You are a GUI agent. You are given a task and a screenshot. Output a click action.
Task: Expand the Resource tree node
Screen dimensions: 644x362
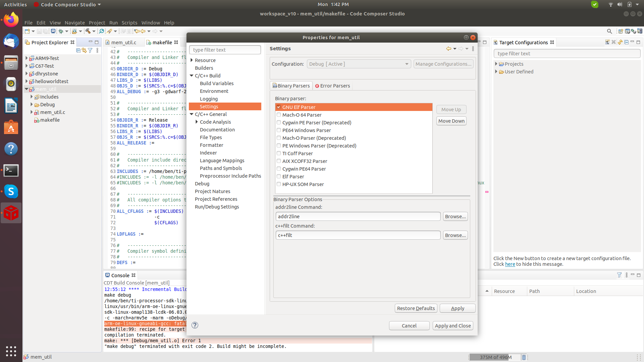point(192,60)
